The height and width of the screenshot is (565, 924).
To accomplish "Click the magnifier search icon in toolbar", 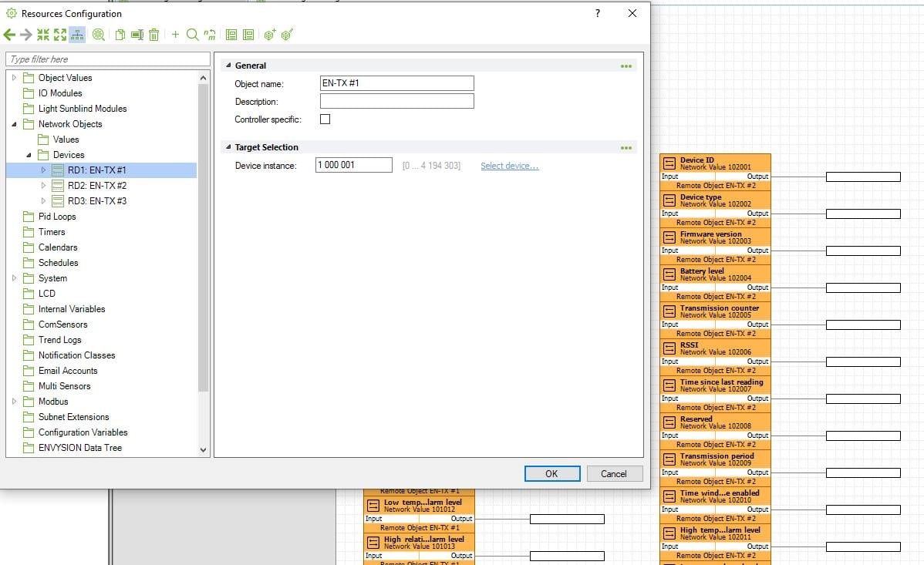I will click(192, 35).
